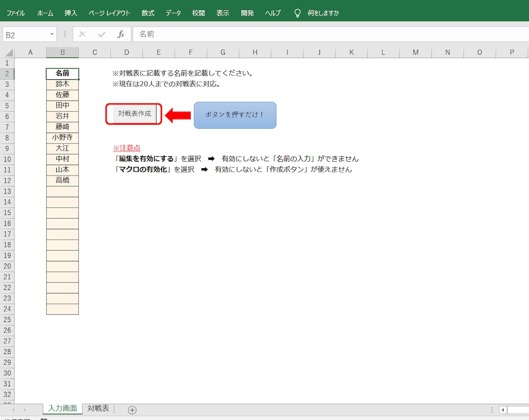The height and width of the screenshot is (420, 529).
Task: Click the formula bar enter checkmark icon
Action: pos(102,34)
